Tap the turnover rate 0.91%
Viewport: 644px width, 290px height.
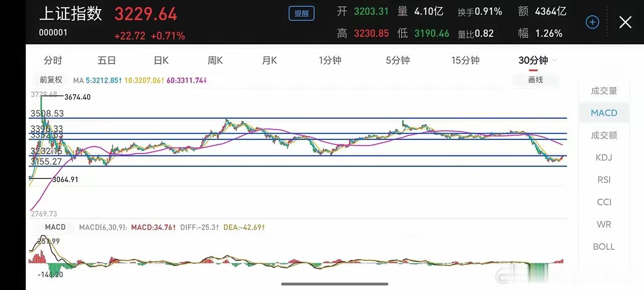point(489,12)
